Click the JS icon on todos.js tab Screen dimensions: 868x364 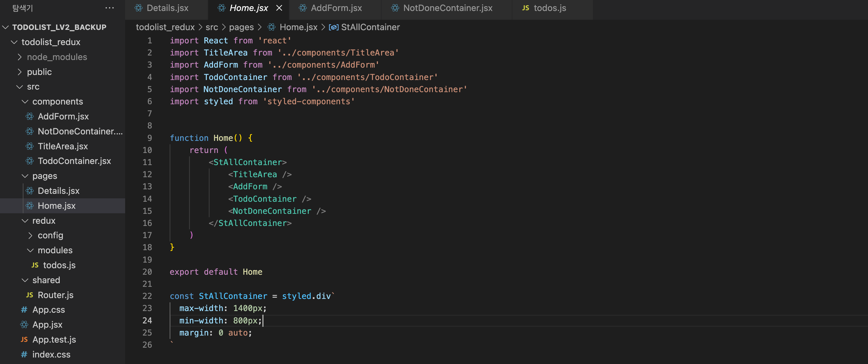coord(525,8)
